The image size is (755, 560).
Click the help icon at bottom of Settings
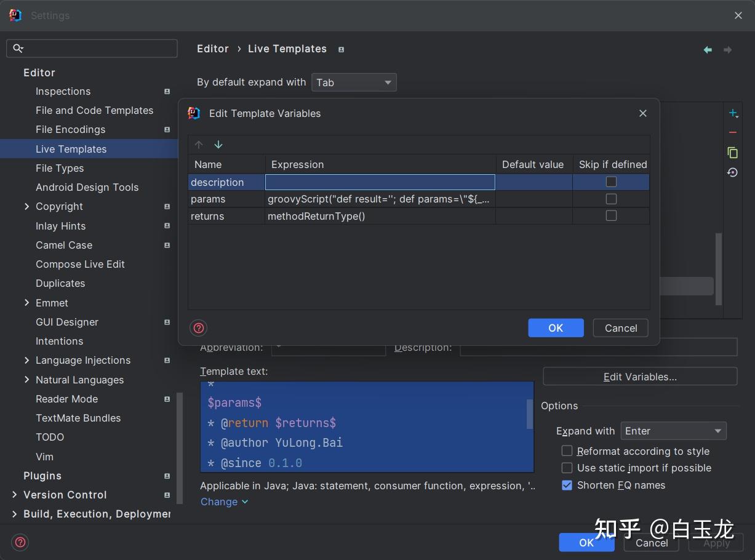pos(20,542)
